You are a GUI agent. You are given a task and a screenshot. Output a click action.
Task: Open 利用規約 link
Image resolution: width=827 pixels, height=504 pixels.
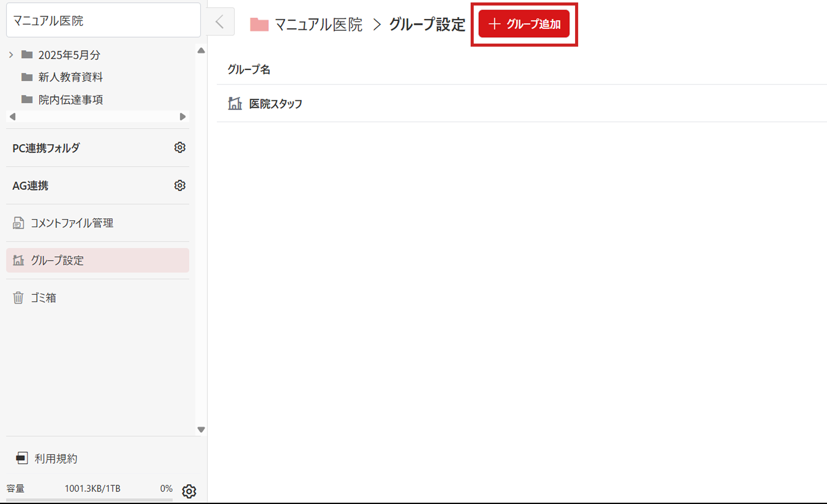pyautogui.click(x=56, y=458)
